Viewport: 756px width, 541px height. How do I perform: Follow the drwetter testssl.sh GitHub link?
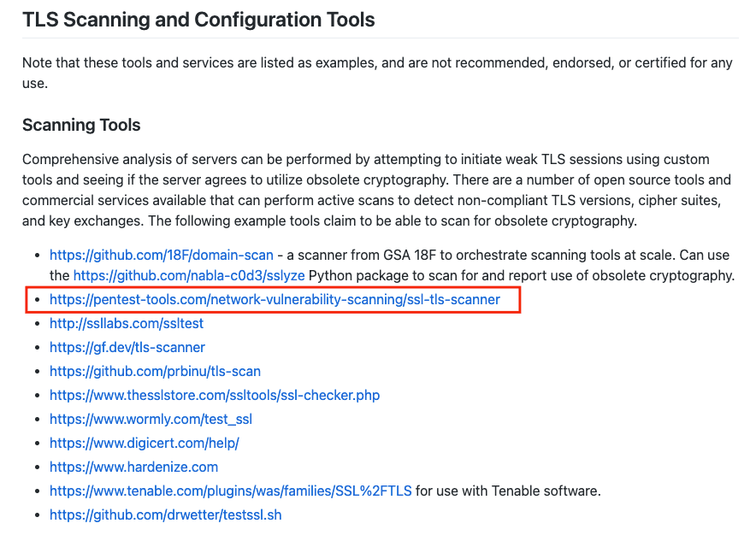coord(165,515)
